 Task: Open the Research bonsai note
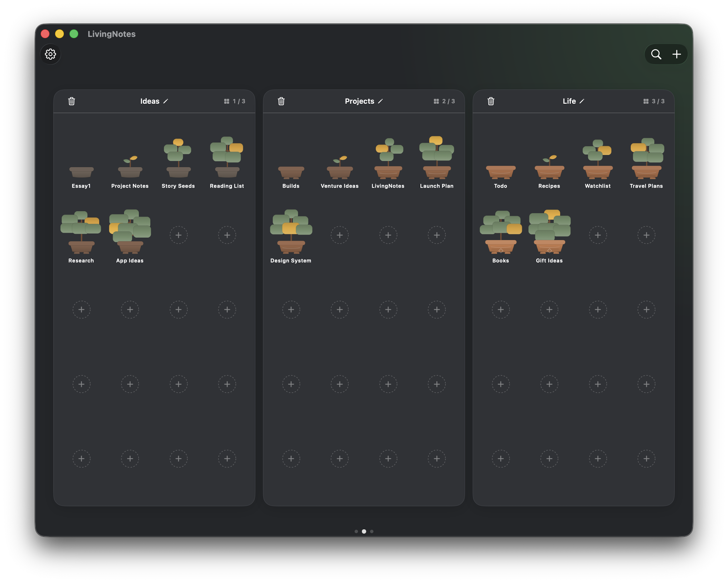pyautogui.click(x=81, y=232)
